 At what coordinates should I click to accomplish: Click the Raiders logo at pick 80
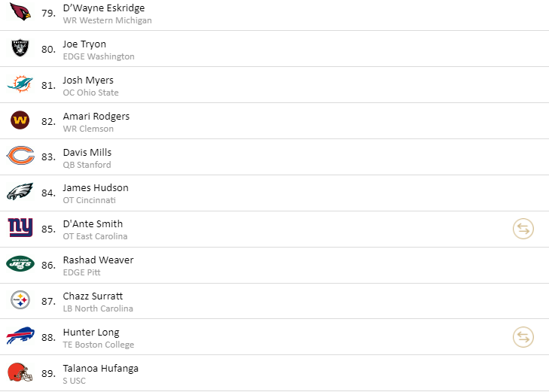[x=20, y=48]
